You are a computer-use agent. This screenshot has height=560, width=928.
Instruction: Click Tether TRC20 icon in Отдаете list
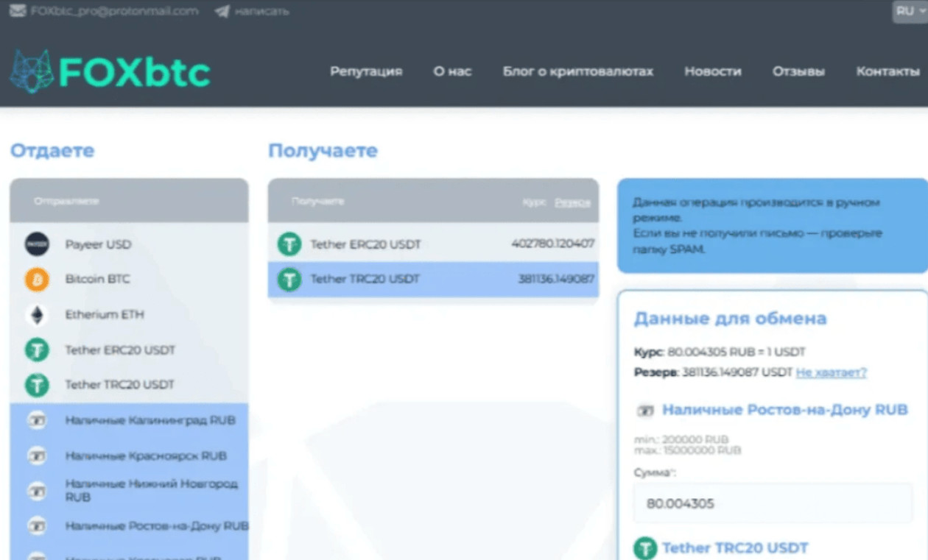37,385
